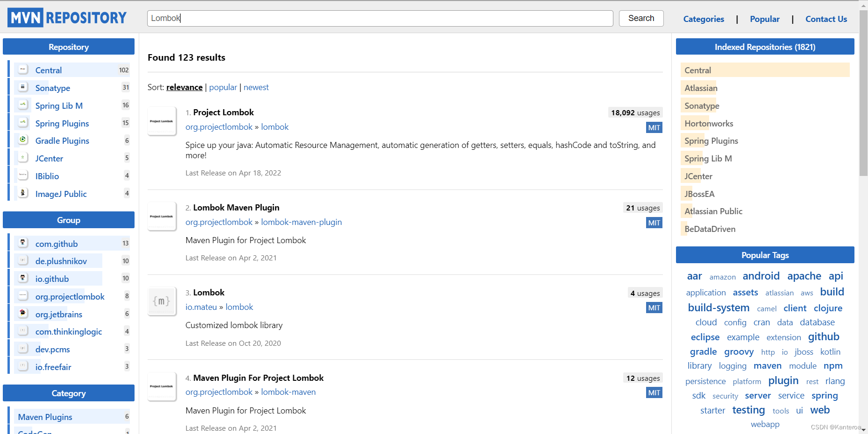This screenshot has height=434, width=868.
Task: Click the github popular tag
Action: click(x=824, y=337)
